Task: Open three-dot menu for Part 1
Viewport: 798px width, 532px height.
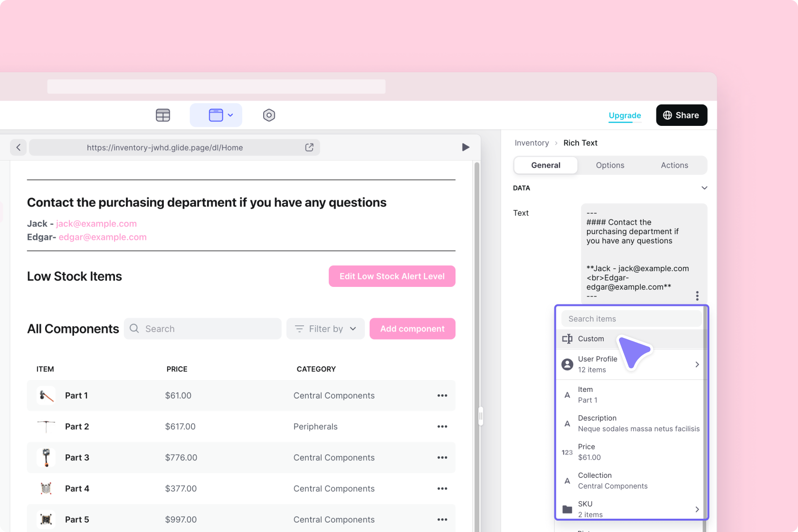Action: (x=442, y=396)
